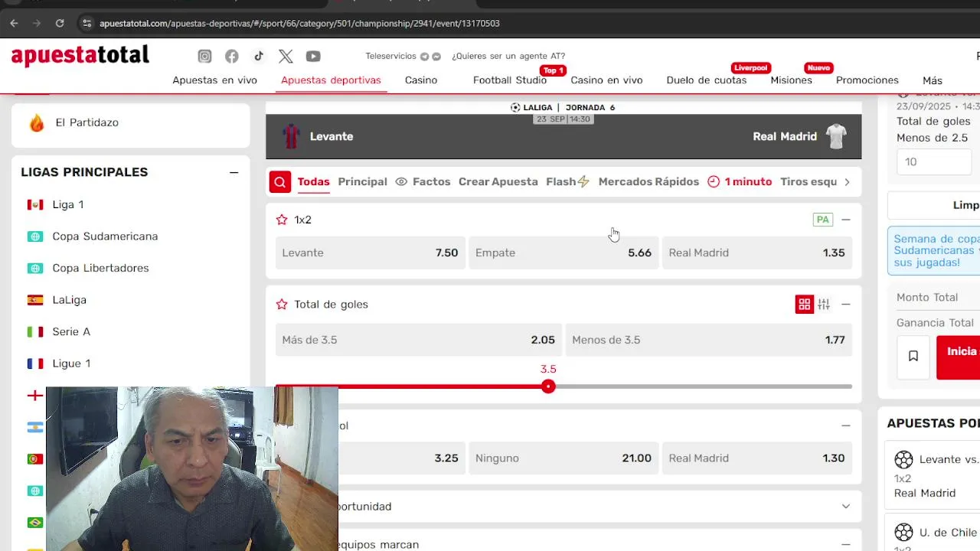This screenshot has height=551, width=980.
Task: Select the Flash market tab
Action: click(567, 182)
